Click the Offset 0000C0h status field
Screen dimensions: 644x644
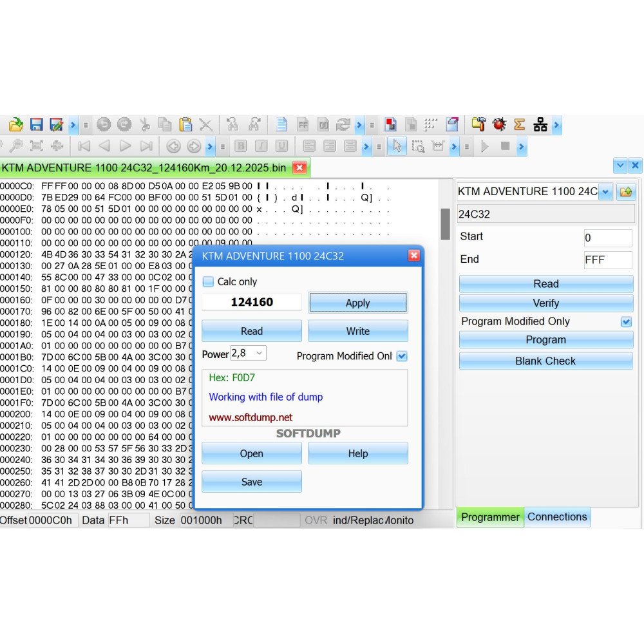(x=53, y=521)
